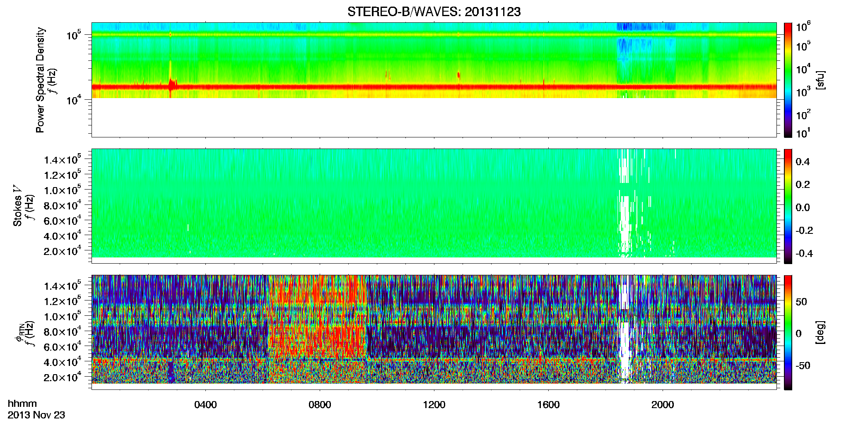
Task: Click the "Stokes V" y-axis label
Action: click(x=18, y=206)
